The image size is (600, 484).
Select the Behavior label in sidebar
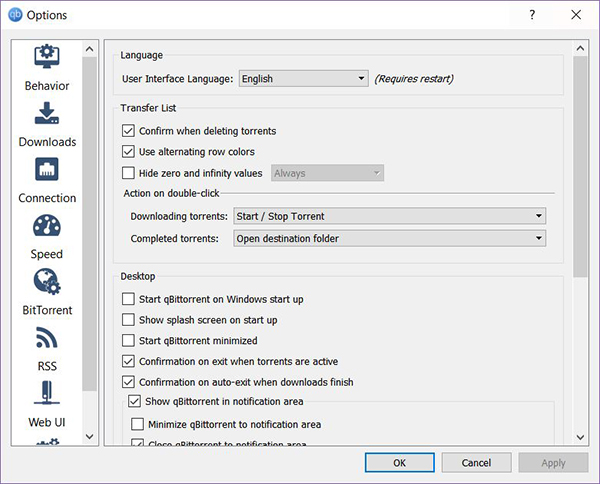47,86
